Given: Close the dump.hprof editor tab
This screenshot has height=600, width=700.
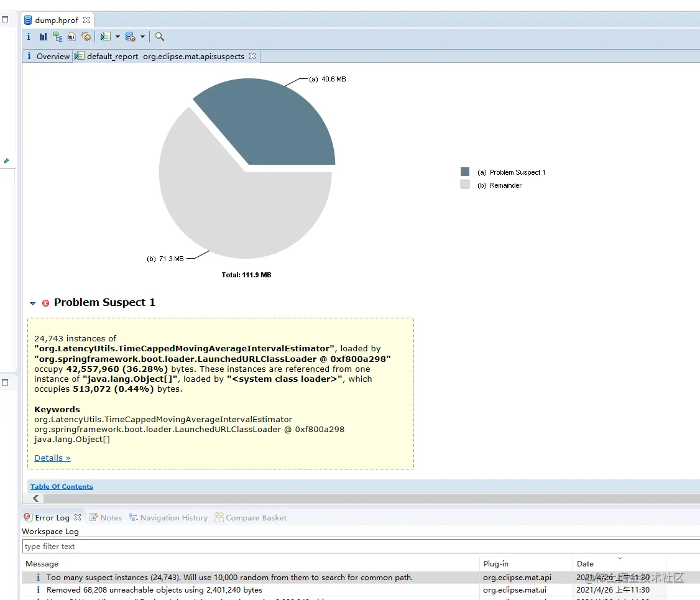Looking at the screenshot, I should (86, 20).
